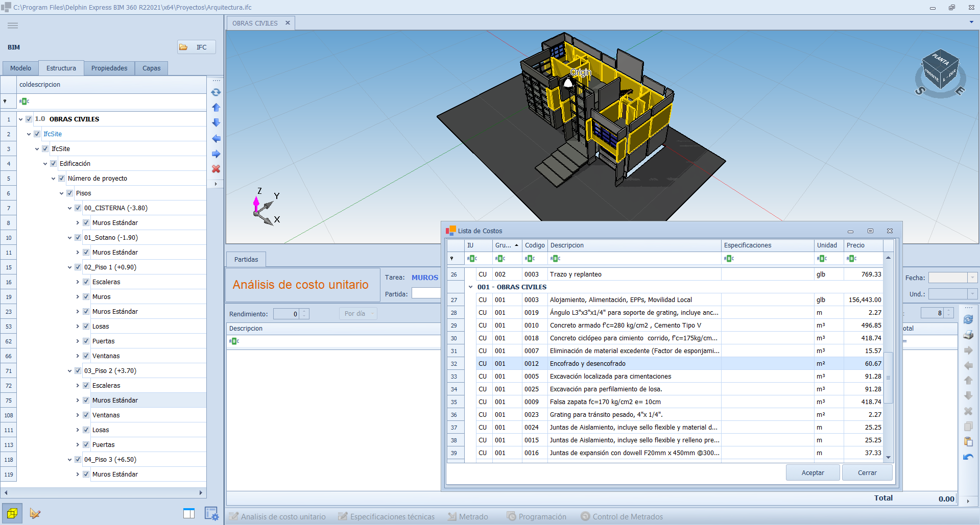Image resolution: width=980 pixels, height=525 pixels.
Task: Click the blue undo arrow in right toolbar
Action: point(968,457)
